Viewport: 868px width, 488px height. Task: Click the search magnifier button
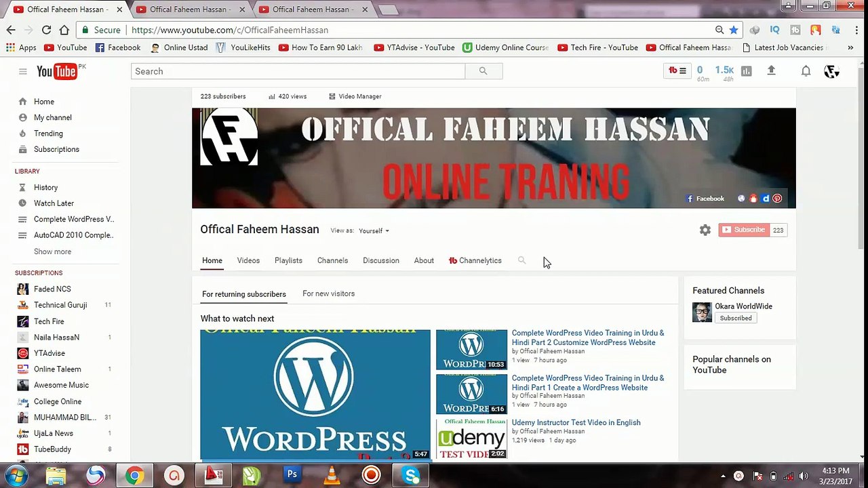[x=484, y=71]
